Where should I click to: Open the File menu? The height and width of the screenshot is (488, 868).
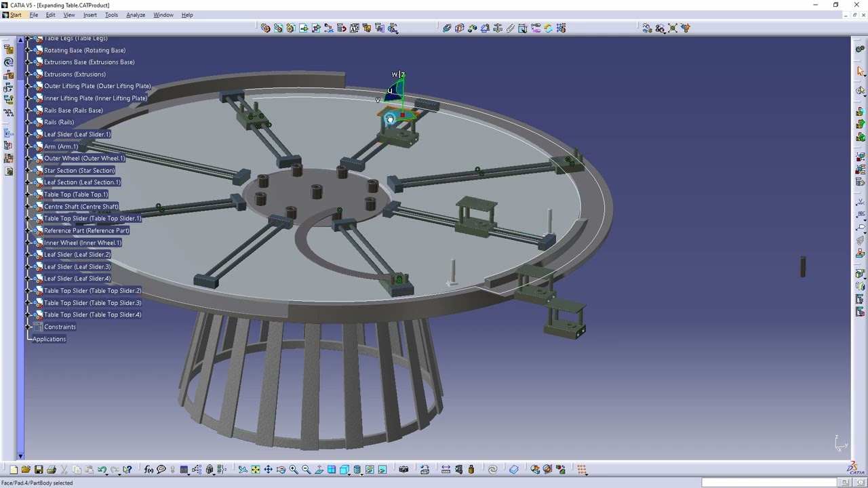(x=33, y=15)
